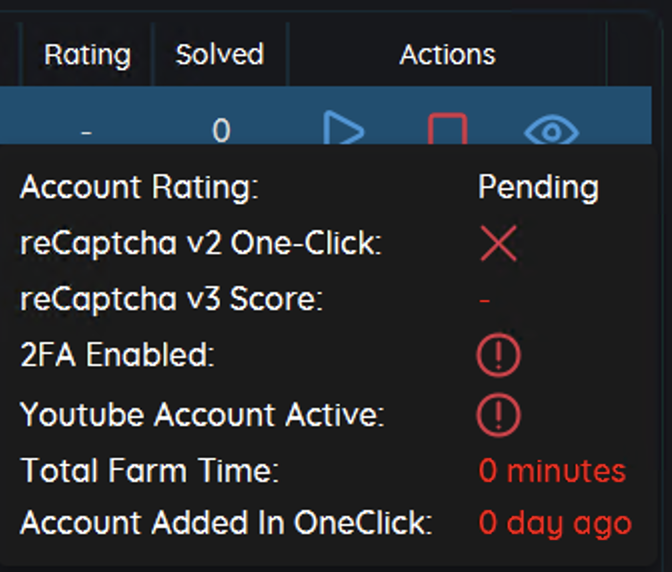This screenshot has width=672, height=572.
Task: Click the solved count value 0 in the row
Action: 221,130
